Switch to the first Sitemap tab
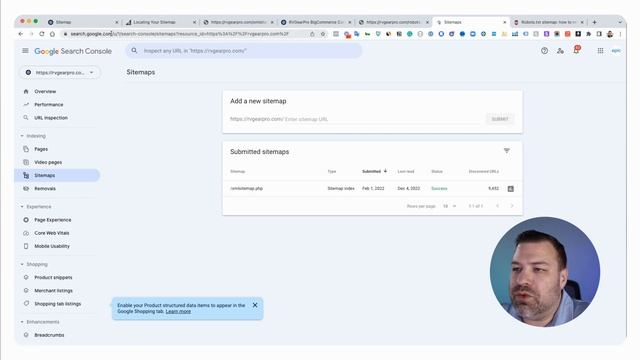640x360 pixels. pos(82,22)
